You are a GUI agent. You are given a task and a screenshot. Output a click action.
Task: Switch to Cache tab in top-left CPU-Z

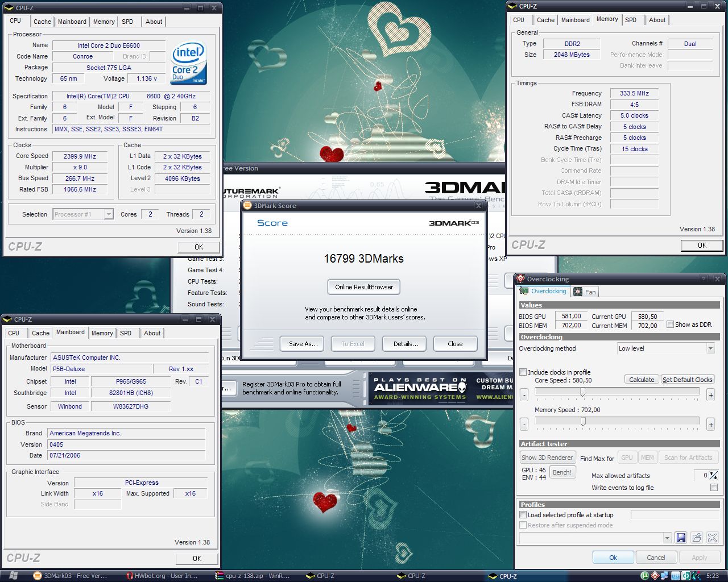click(x=42, y=22)
